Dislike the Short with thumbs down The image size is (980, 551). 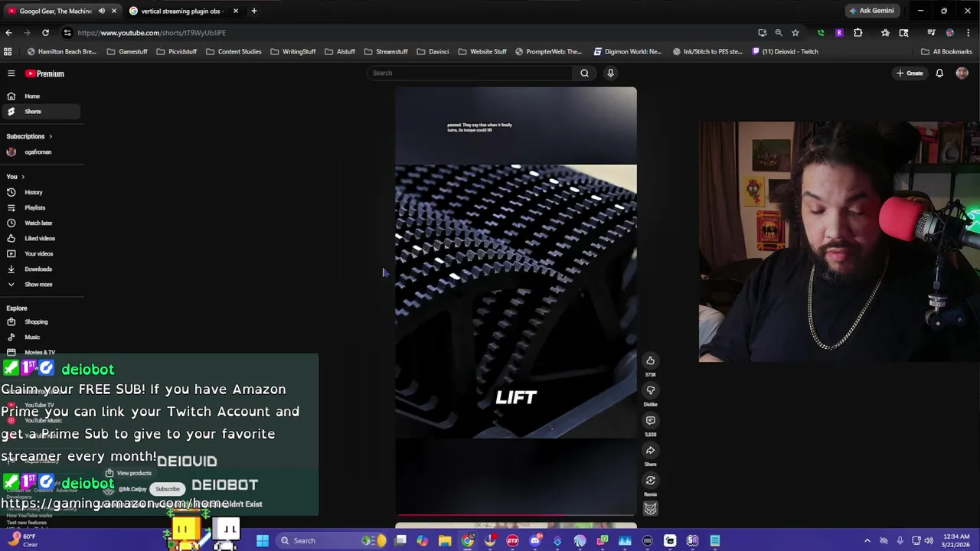coord(650,390)
